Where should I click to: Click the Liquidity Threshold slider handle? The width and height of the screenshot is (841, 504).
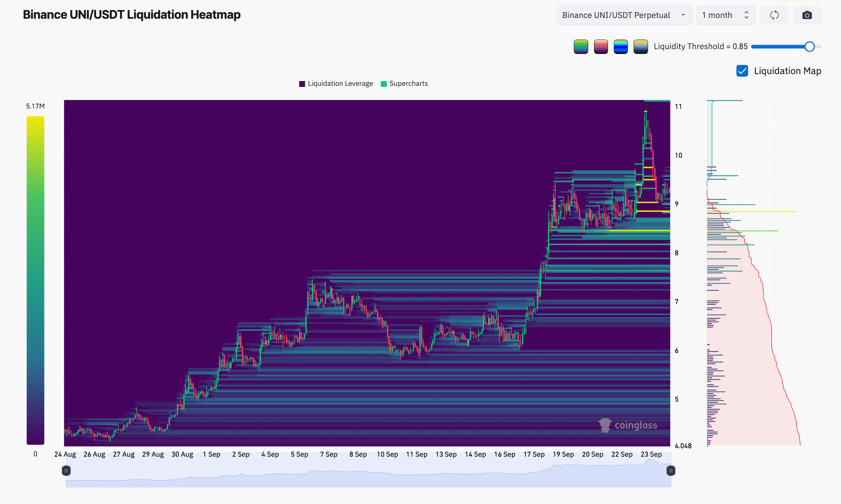809,47
